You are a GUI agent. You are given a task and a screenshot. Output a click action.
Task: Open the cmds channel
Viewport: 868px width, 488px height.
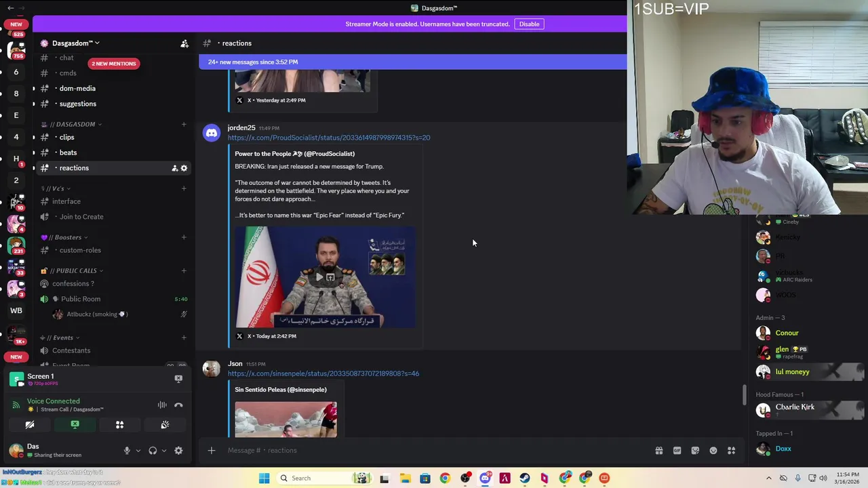68,73
